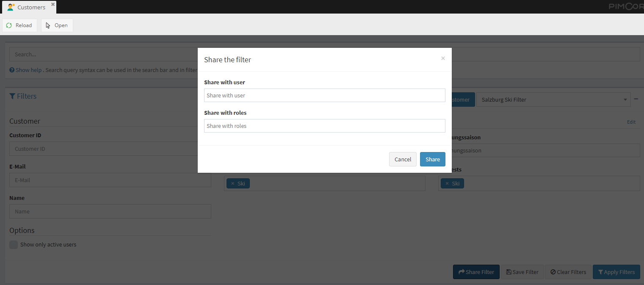Click the help question mark icon
Image resolution: width=644 pixels, height=285 pixels.
tap(12, 70)
